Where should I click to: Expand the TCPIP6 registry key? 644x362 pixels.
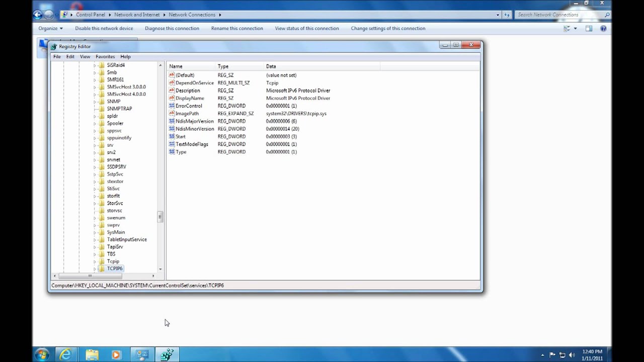point(95,268)
